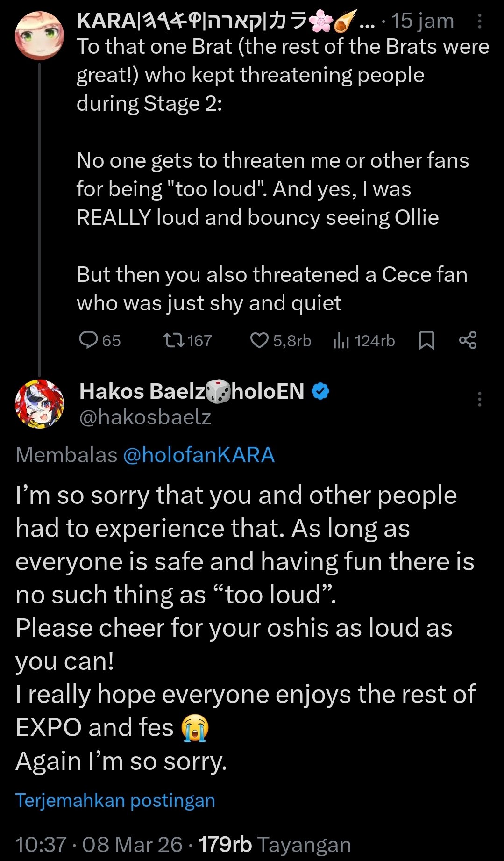
Task: Open the @holofanKARA mention link
Action: [x=199, y=455]
